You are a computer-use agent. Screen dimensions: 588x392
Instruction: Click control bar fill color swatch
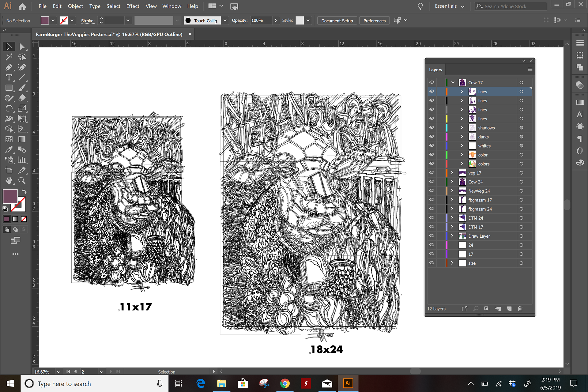(x=45, y=21)
